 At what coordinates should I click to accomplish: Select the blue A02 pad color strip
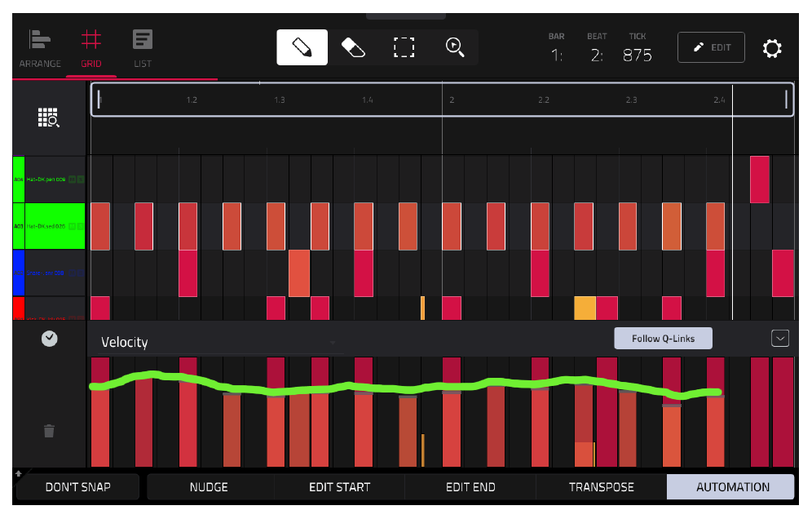pos(19,273)
